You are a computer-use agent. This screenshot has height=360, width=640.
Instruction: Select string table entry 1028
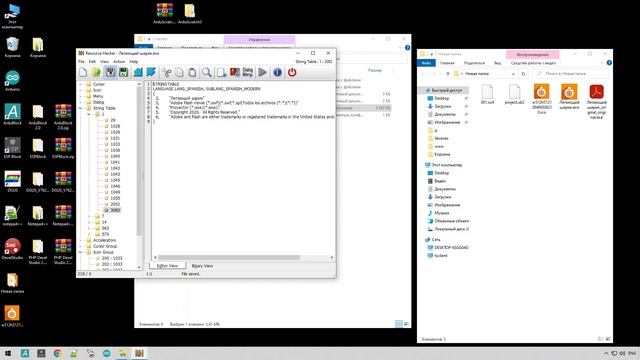coord(115,126)
